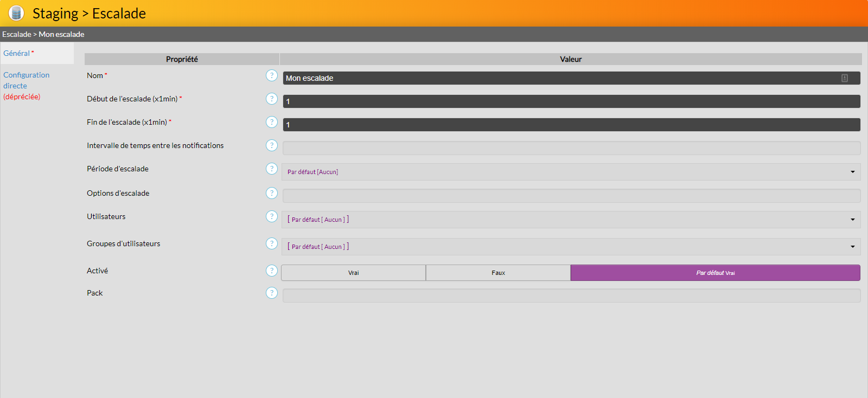Click the Escalade breadcrumb link
Screen dimensions: 868x398
click(17, 34)
